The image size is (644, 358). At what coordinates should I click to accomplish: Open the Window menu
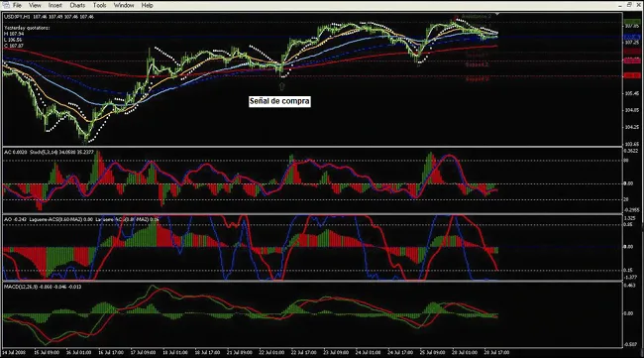[x=124, y=5]
